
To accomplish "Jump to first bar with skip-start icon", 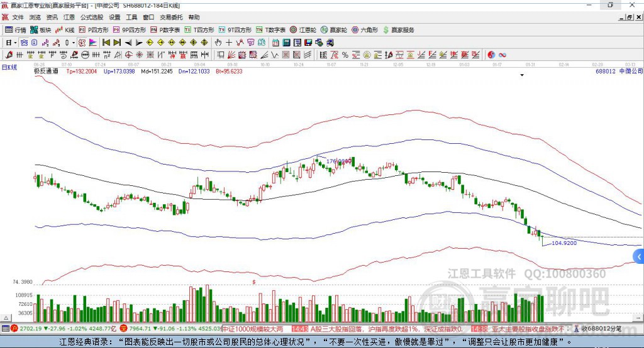I will pyautogui.click(x=106, y=43).
